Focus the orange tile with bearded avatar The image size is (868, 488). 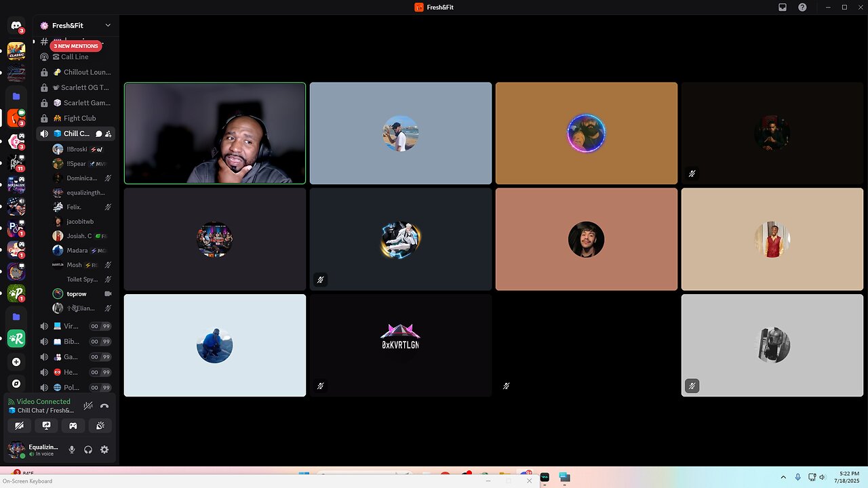[x=587, y=134]
